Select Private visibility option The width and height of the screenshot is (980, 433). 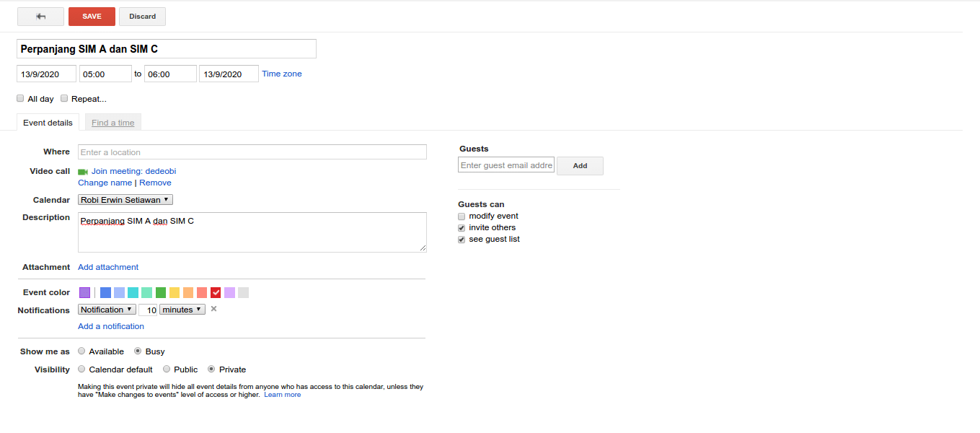click(211, 369)
